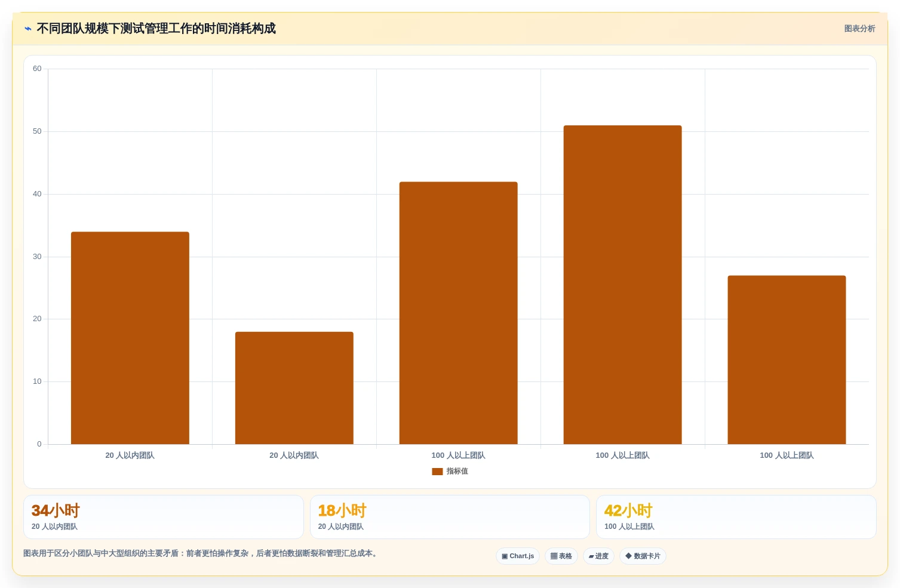900x588 pixels.
Task: Click the y-axis label 20
Action: (x=37, y=319)
